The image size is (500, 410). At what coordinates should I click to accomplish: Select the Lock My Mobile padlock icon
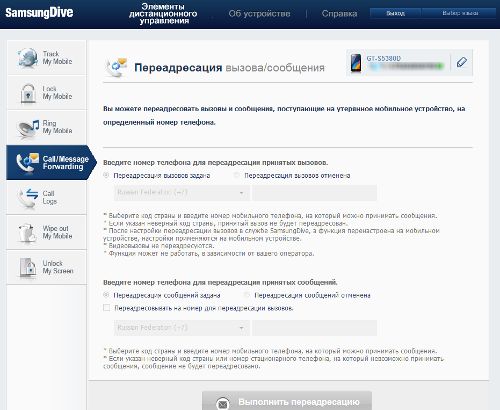tap(28, 93)
